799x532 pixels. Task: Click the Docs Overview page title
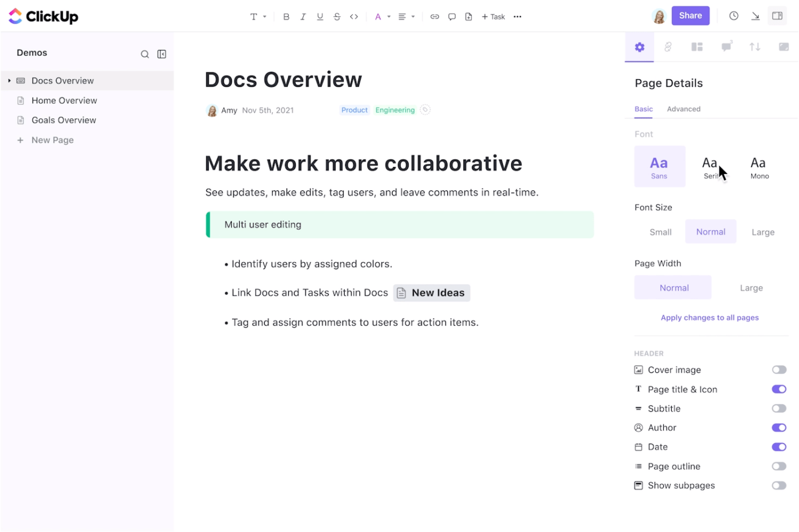click(283, 80)
